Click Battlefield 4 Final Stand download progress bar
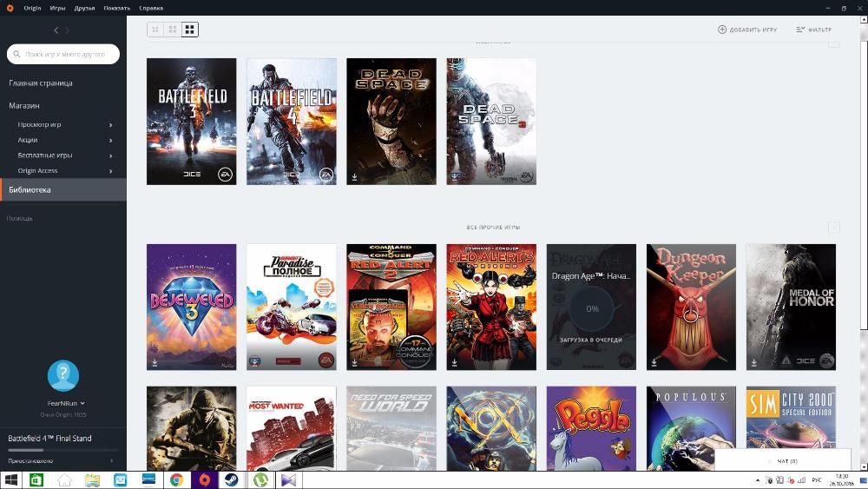 coord(63,450)
